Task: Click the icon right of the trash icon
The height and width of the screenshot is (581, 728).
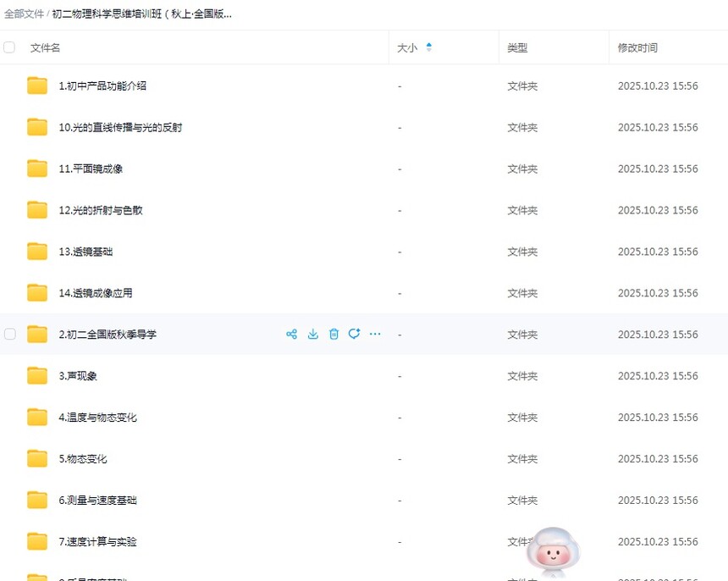Action: pyautogui.click(x=354, y=335)
